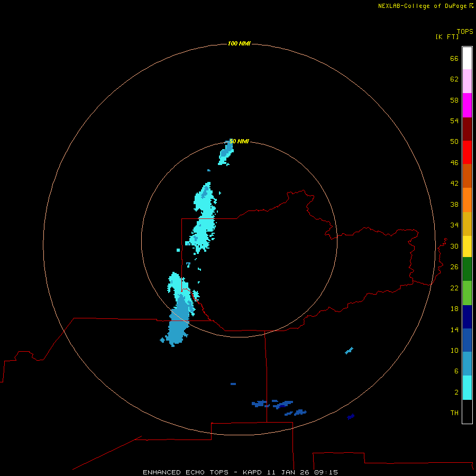476x476 pixels.
Task: Click the large cyan echo band west of center
Action: point(202,218)
